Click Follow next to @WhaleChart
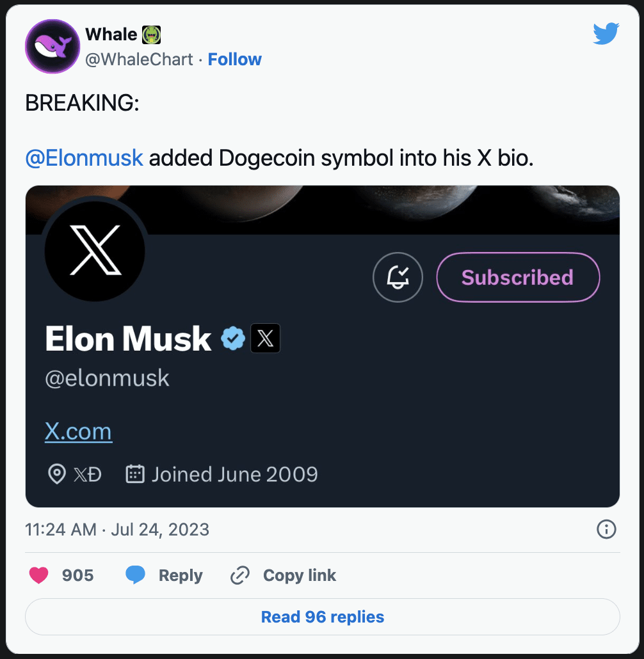 (235, 59)
